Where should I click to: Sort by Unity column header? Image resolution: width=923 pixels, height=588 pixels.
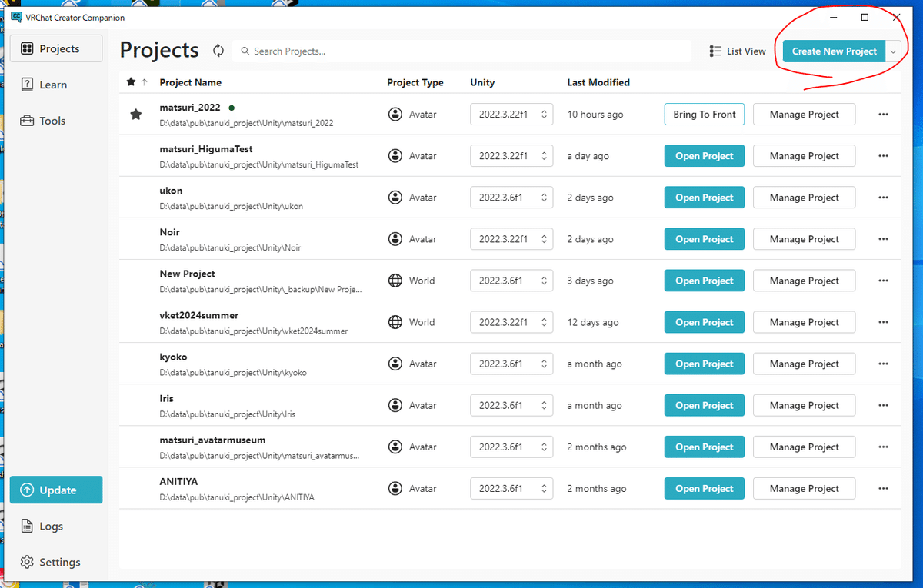482,82
